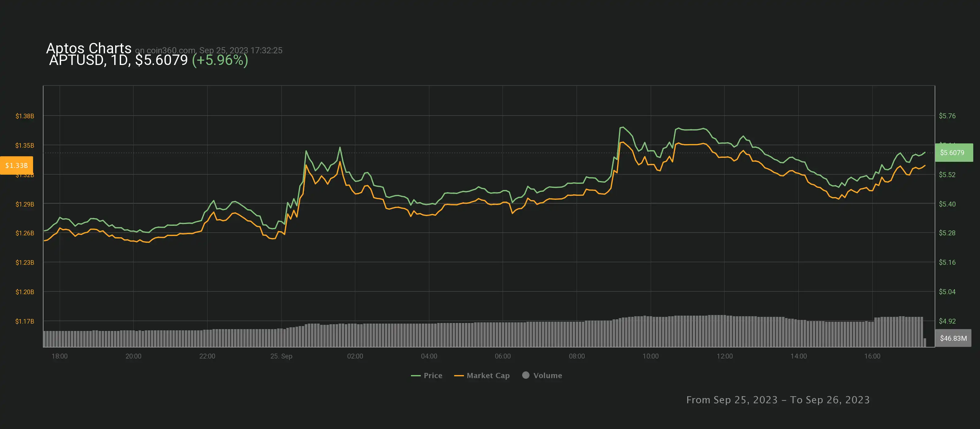
Task: Click the green Price legend line icon
Action: pyautogui.click(x=416, y=376)
